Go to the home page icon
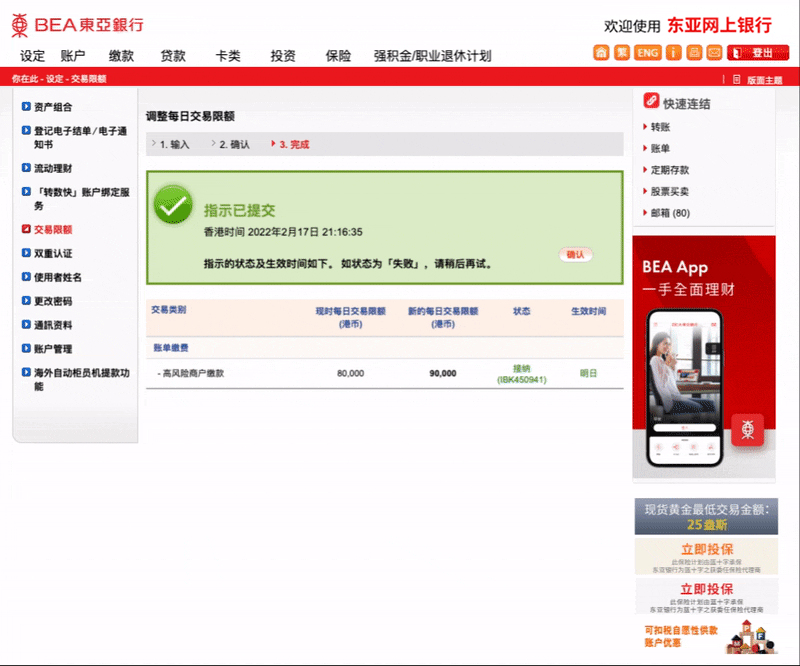Image resolution: width=800 pixels, height=666 pixels. (x=601, y=53)
